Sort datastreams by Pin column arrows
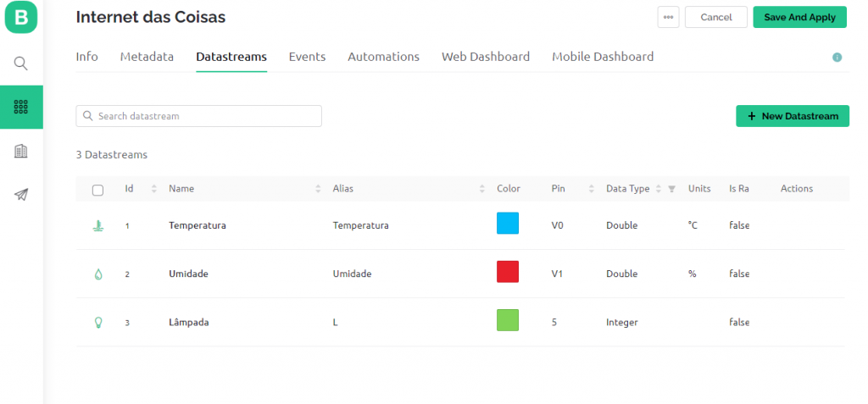Viewport: 868px width, 404px height. click(x=592, y=189)
